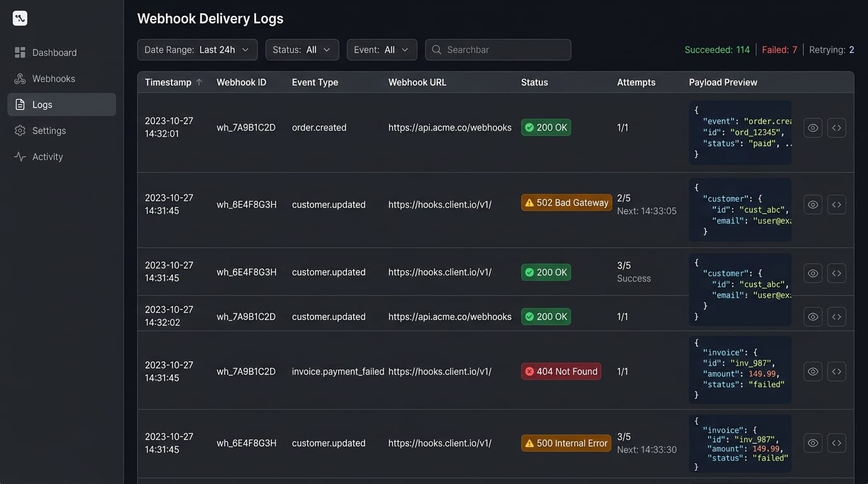Click the https://api.acme.co/webhooks URL in first row
This screenshot has width=868, height=484.
(450, 128)
